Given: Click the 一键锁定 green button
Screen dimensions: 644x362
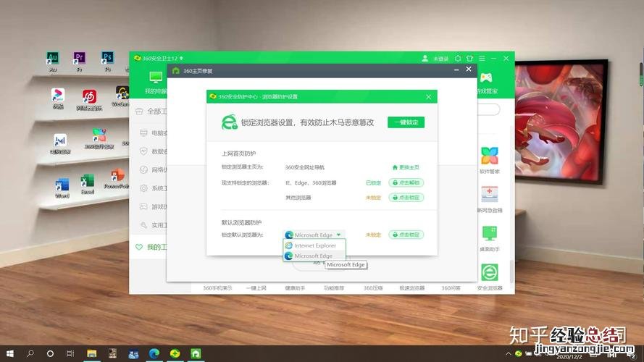Looking at the screenshot, I should 406,122.
